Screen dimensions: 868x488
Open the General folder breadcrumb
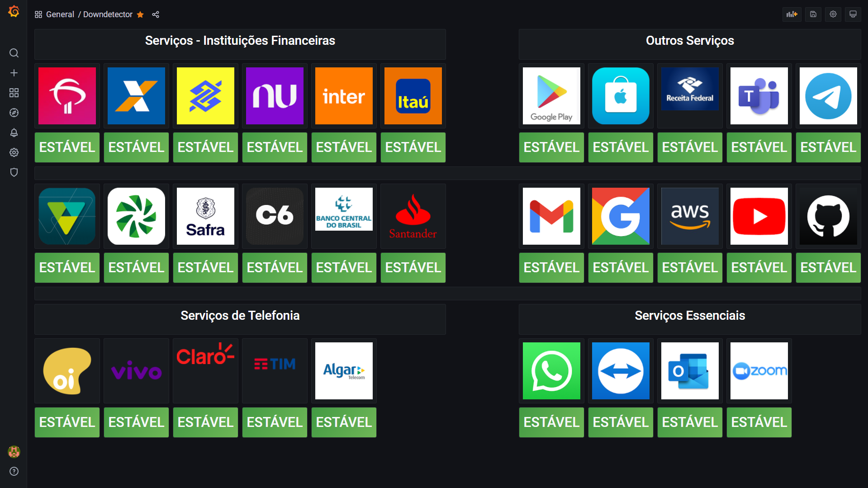(x=60, y=14)
